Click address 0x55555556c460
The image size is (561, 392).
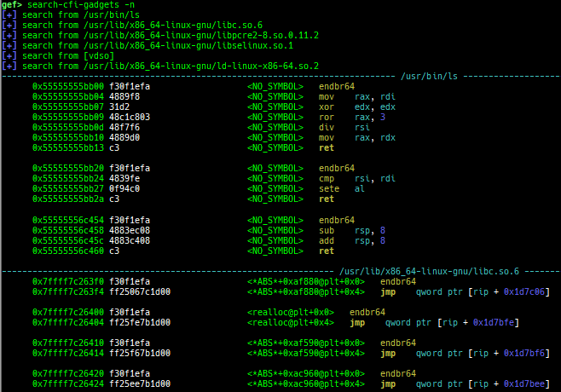pyautogui.click(x=68, y=251)
